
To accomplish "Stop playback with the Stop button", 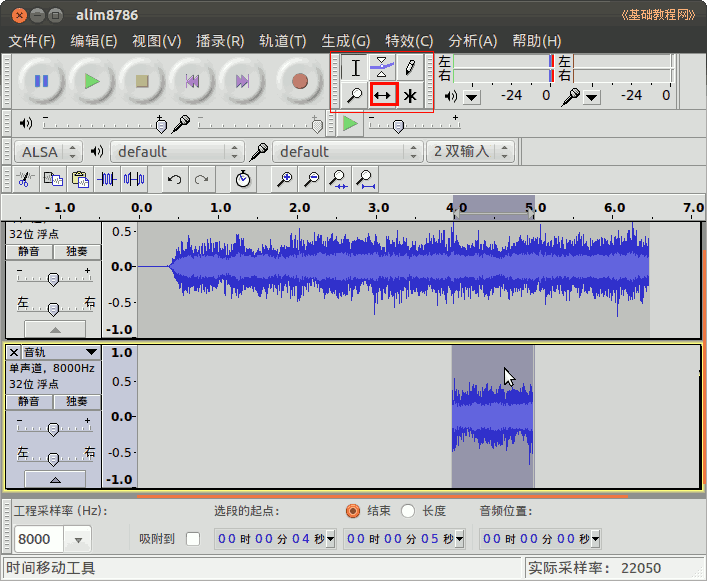I will click(142, 82).
